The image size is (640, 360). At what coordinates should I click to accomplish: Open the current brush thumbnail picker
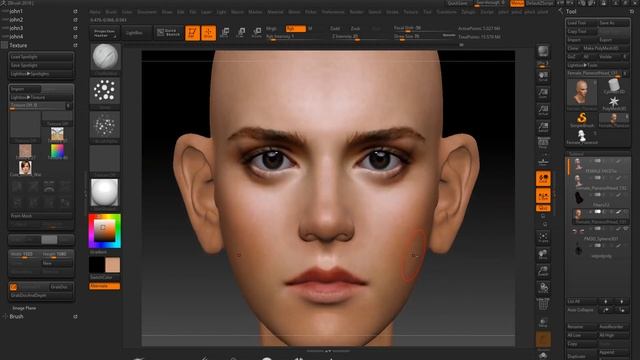[105, 58]
